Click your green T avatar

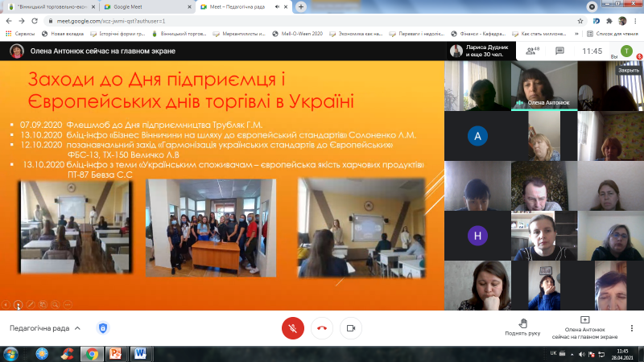click(x=626, y=51)
